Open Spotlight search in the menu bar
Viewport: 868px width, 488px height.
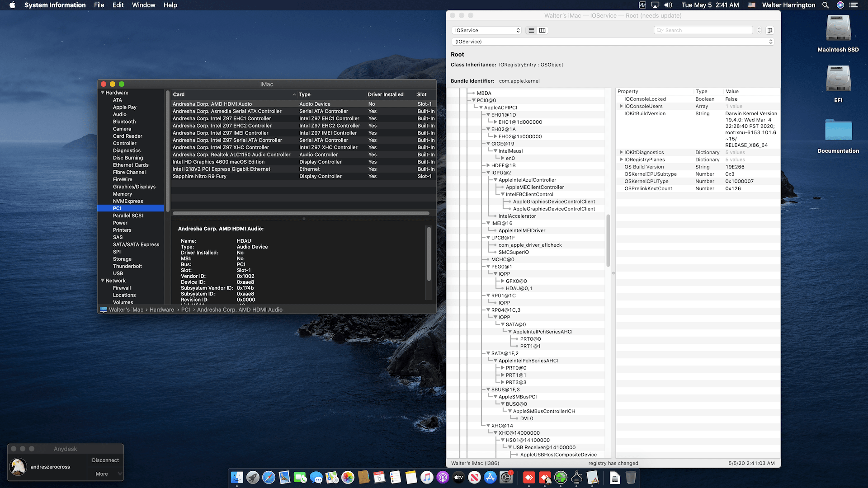[x=826, y=5]
